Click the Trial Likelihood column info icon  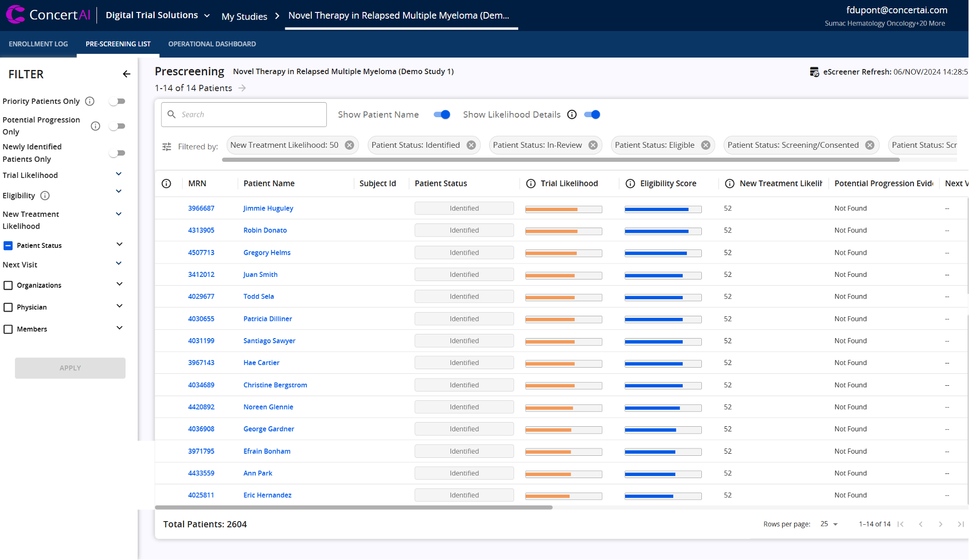tap(531, 184)
